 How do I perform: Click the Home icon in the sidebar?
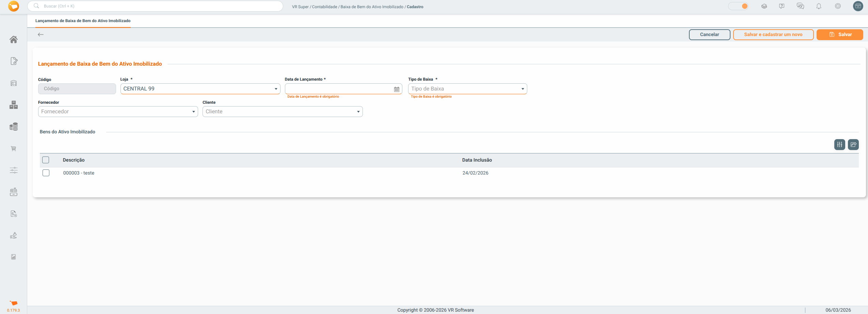[14, 39]
